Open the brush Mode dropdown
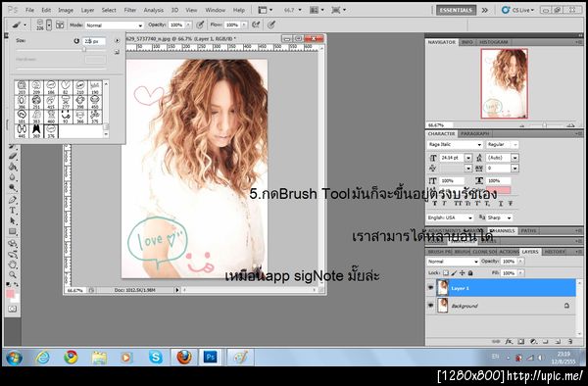Image resolution: width=588 pixels, height=386 pixels. (114, 25)
